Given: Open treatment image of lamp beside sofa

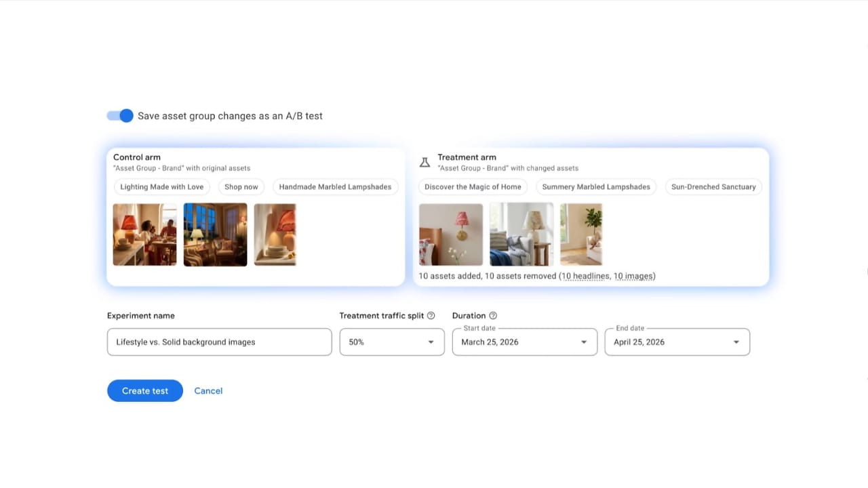Looking at the screenshot, I should click(x=521, y=235).
